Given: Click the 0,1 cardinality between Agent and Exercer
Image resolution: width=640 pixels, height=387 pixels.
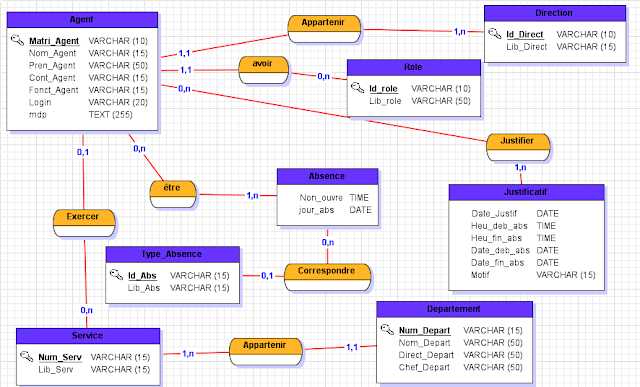Looking at the screenshot, I should tap(83, 152).
